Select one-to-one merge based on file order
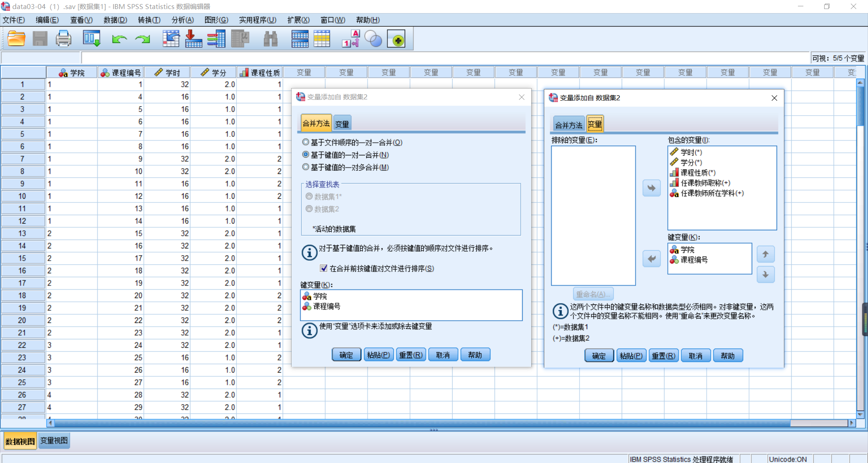The height and width of the screenshot is (463, 868). (352, 142)
